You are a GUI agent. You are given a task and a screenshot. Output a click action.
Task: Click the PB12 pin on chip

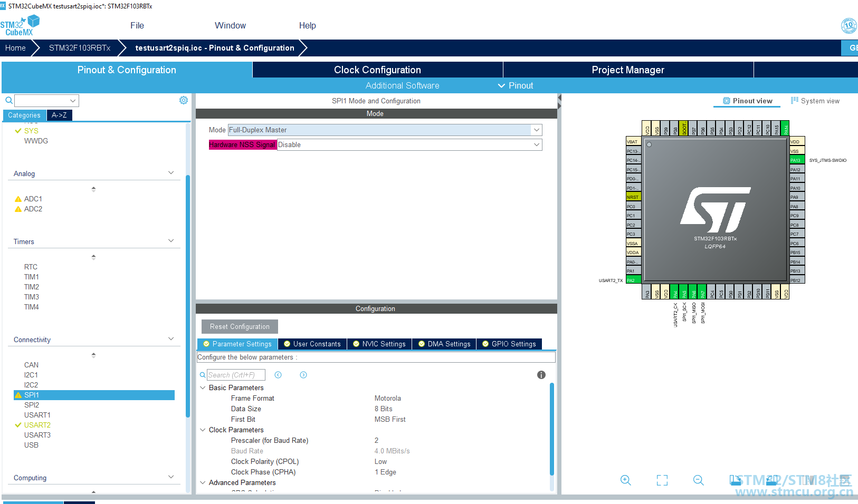click(x=797, y=280)
